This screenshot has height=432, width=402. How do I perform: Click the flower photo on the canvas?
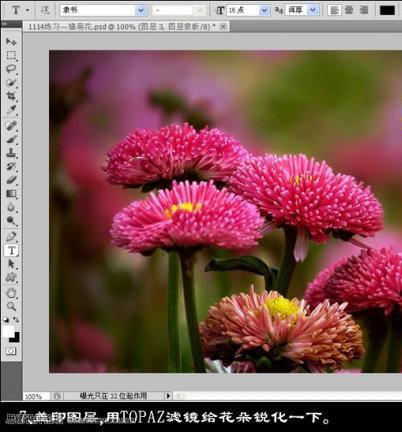point(225,211)
